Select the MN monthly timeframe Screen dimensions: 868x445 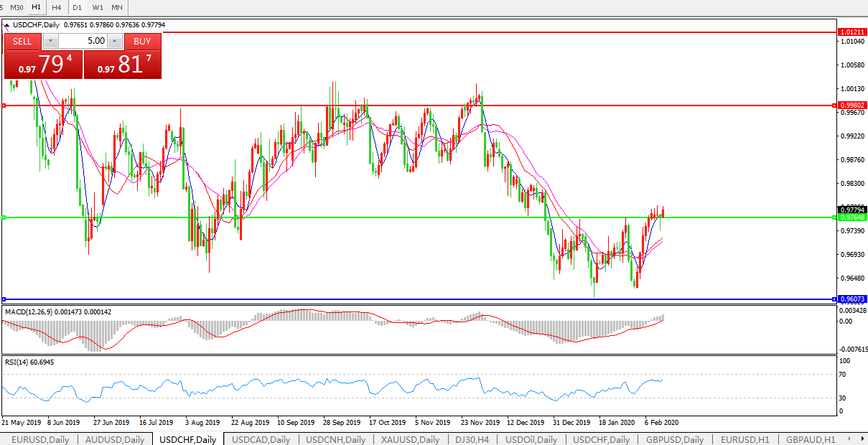click(x=116, y=7)
